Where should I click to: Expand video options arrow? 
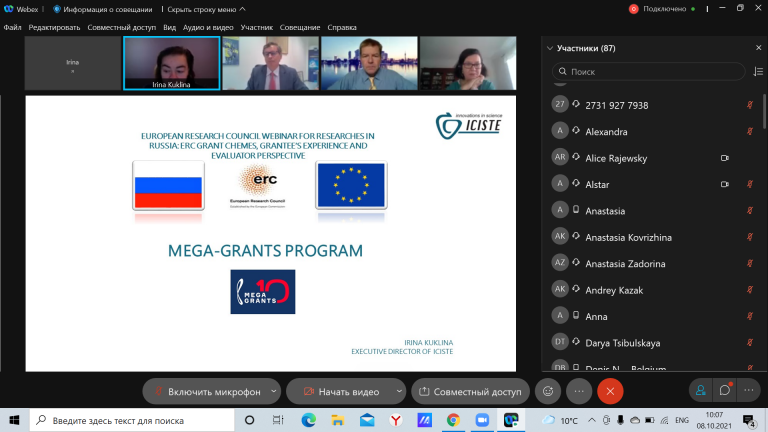(x=399, y=391)
